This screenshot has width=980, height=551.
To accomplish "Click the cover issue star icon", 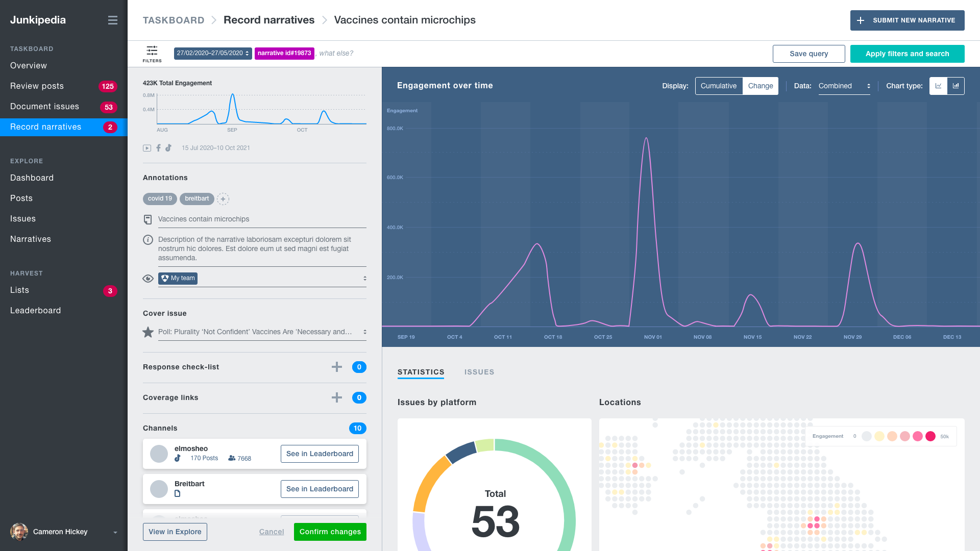I will (148, 332).
